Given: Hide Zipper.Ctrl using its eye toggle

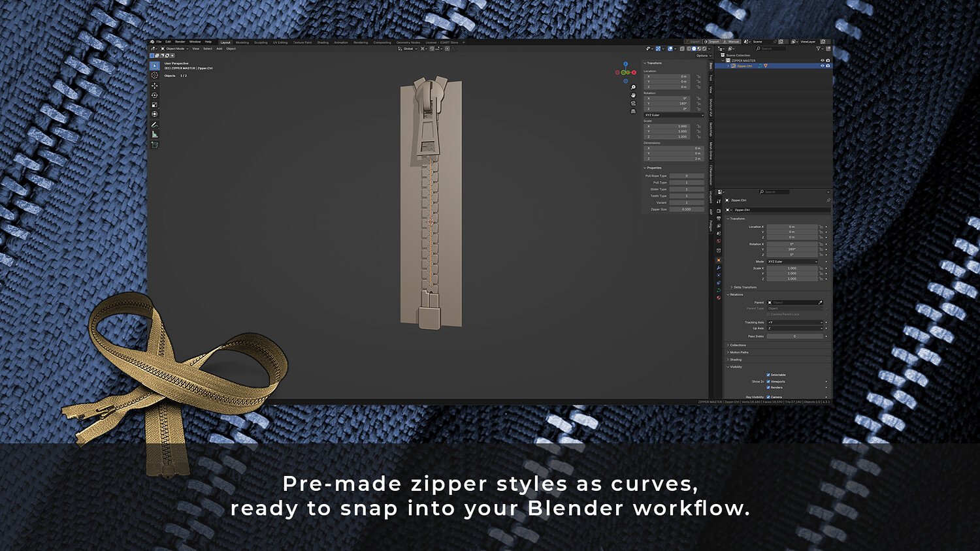Looking at the screenshot, I should coord(822,66).
